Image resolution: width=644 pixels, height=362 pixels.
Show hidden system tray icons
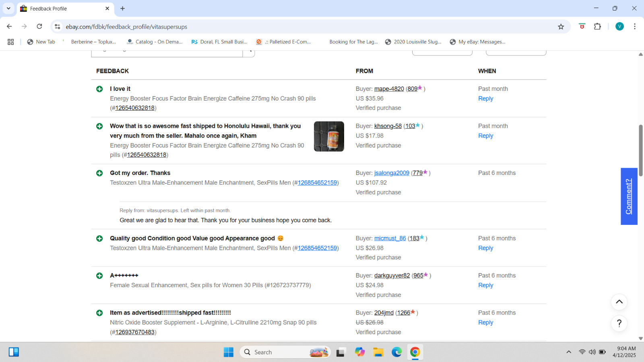[x=569, y=352]
